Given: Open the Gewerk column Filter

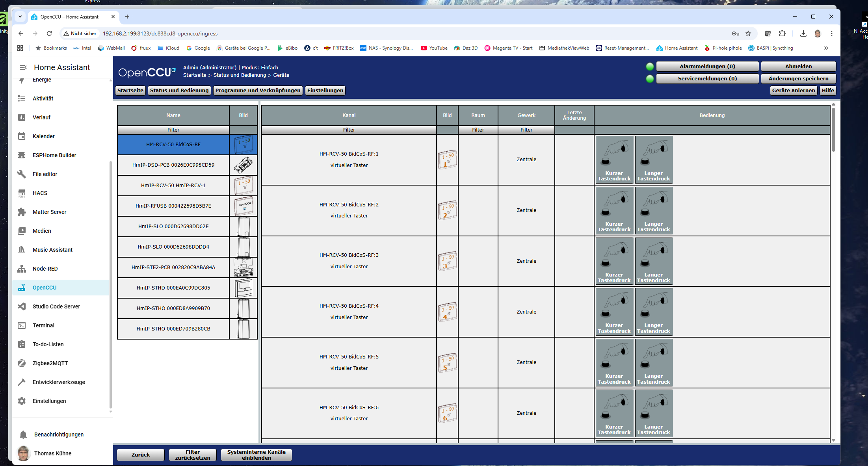Looking at the screenshot, I should tap(526, 130).
